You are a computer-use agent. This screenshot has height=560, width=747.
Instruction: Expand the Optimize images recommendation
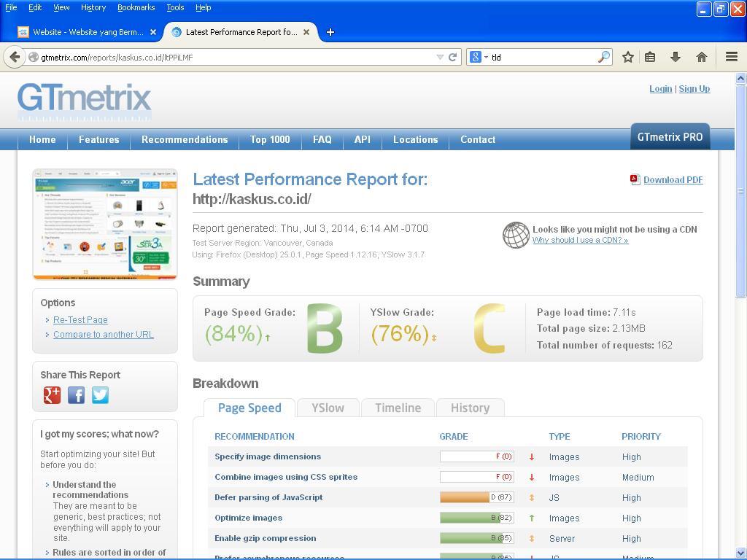[x=448, y=518]
